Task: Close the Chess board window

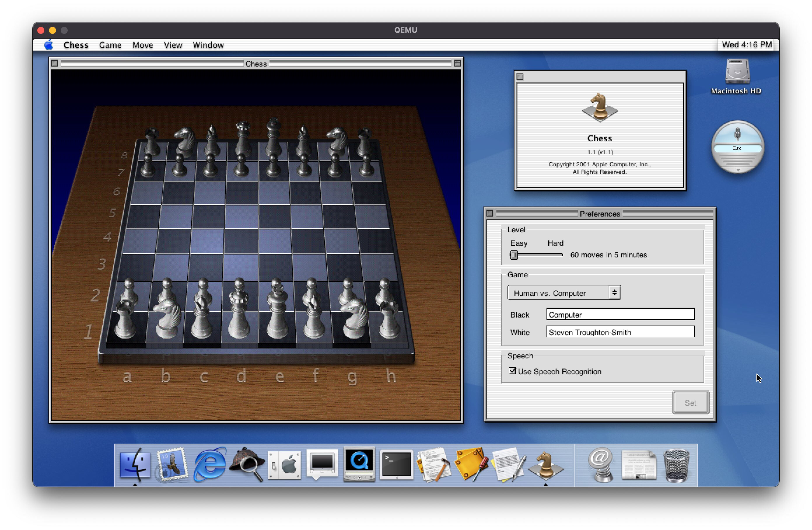Action: pos(55,63)
